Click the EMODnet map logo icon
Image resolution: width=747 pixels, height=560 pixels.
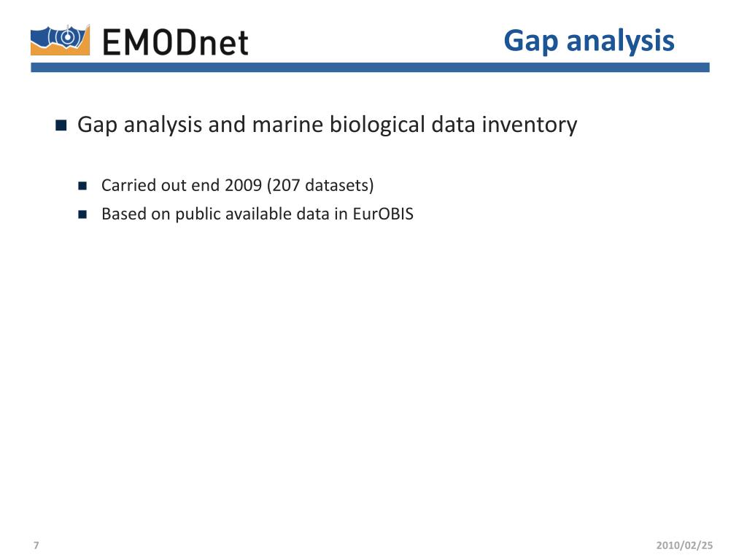point(60,40)
